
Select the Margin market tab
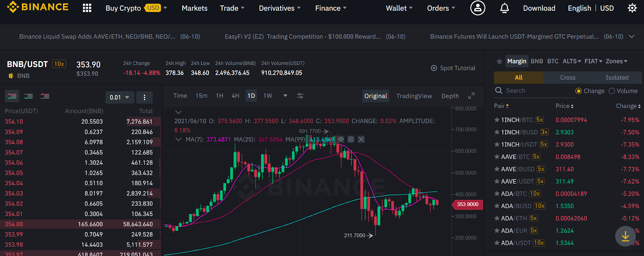pos(516,61)
